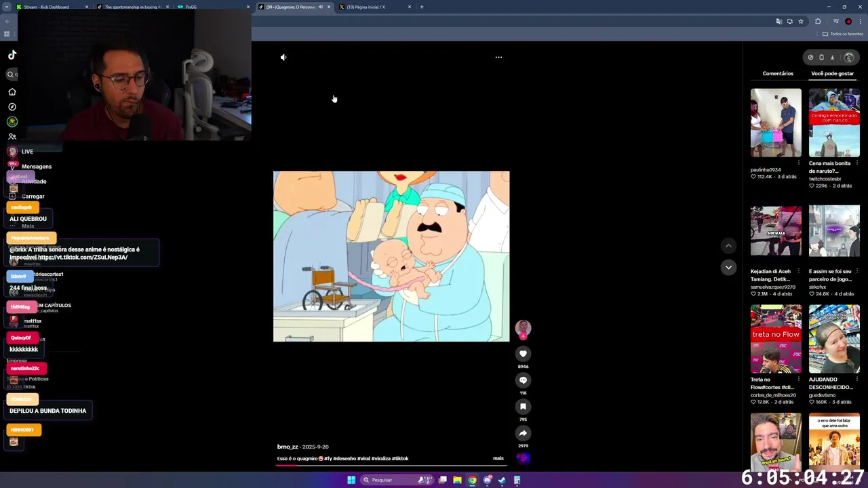
Task: Mute the TikTok video volume
Action: (283, 58)
